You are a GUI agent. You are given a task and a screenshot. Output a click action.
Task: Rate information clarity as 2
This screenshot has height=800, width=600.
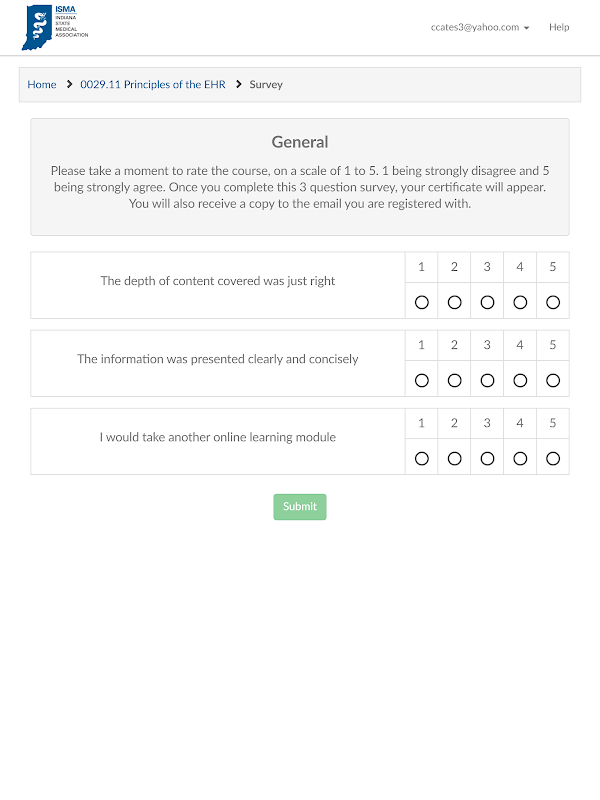(454, 380)
